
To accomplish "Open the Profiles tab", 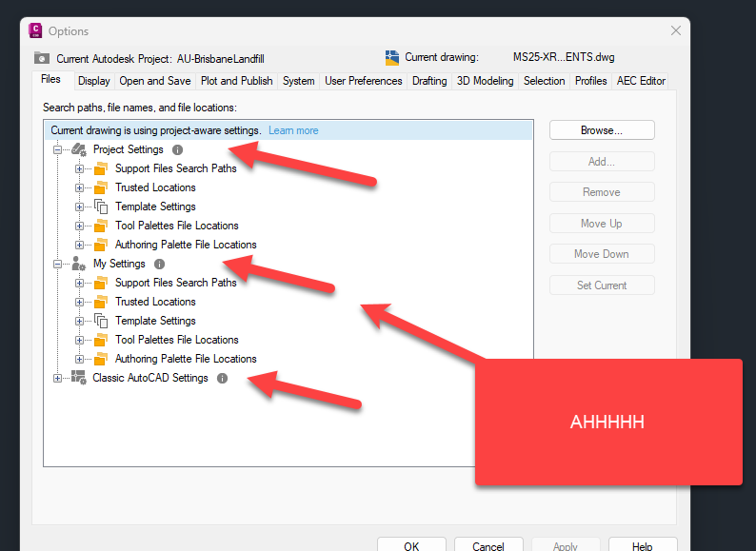I will click(x=590, y=81).
